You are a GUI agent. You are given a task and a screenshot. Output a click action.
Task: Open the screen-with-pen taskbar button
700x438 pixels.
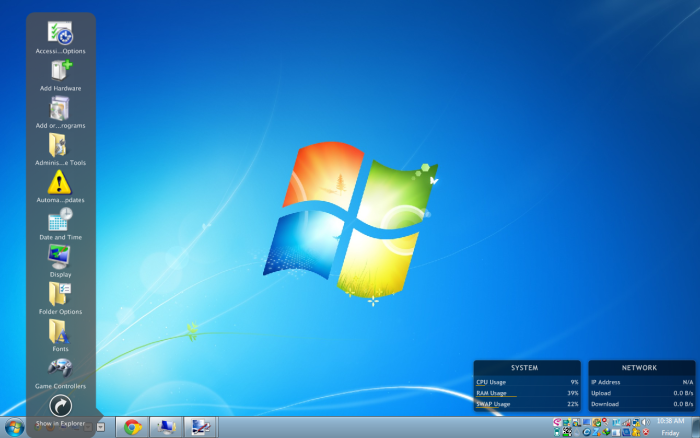click(200, 427)
